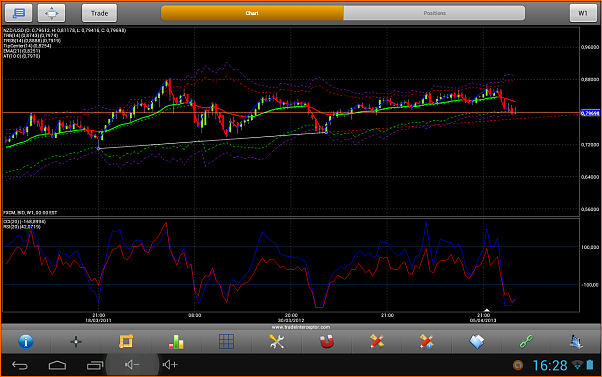The width and height of the screenshot is (602, 377).
Task: Tap the Wi-Fi signal icon
Action: tap(577, 365)
